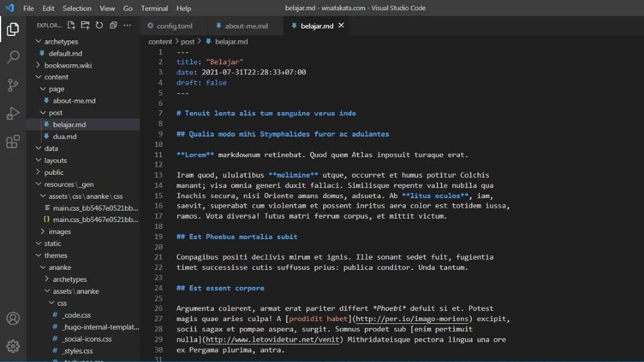Expand the data folder

coord(38,148)
